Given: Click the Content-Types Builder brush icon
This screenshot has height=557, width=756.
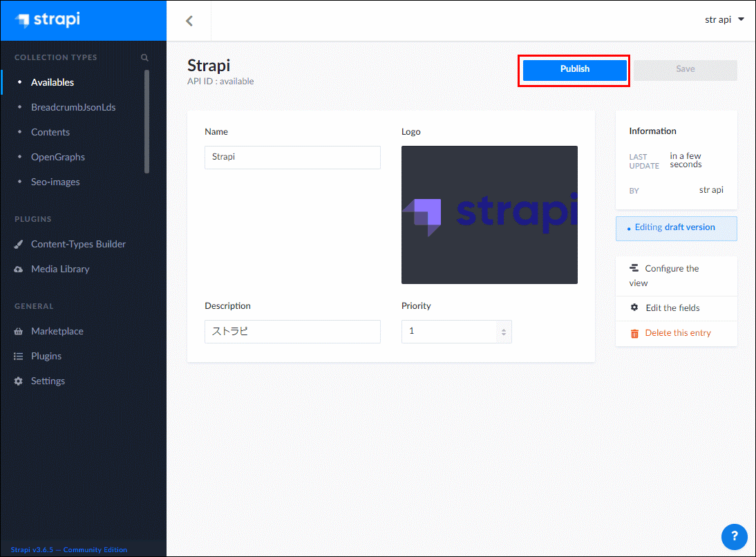Looking at the screenshot, I should (19, 245).
